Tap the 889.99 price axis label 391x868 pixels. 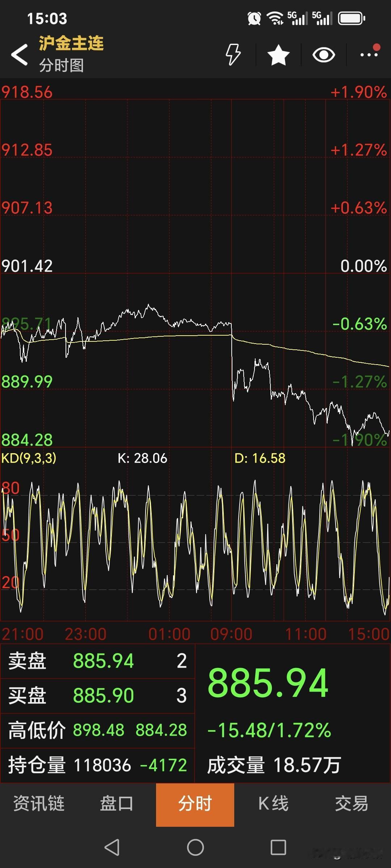click(27, 382)
